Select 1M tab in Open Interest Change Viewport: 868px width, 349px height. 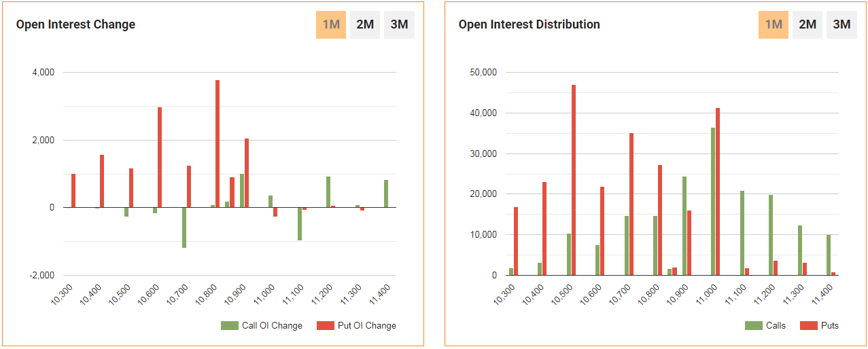pyautogui.click(x=331, y=25)
